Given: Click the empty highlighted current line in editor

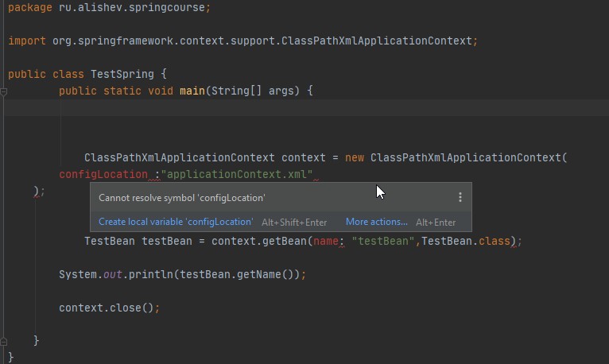Looking at the screenshot, I should click(x=306, y=107).
